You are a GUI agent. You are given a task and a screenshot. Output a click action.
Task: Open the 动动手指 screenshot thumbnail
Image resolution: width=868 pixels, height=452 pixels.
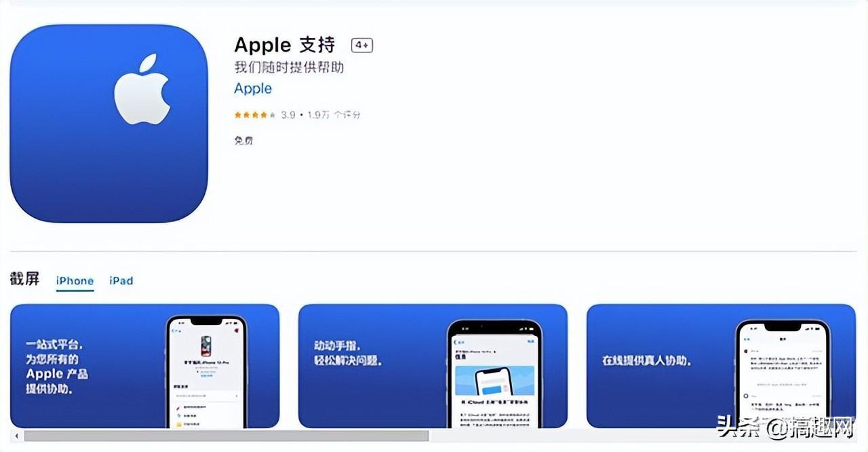tap(433, 366)
